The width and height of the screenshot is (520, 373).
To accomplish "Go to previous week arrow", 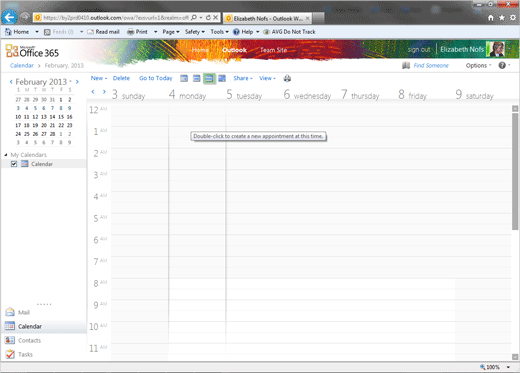I will click(93, 92).
